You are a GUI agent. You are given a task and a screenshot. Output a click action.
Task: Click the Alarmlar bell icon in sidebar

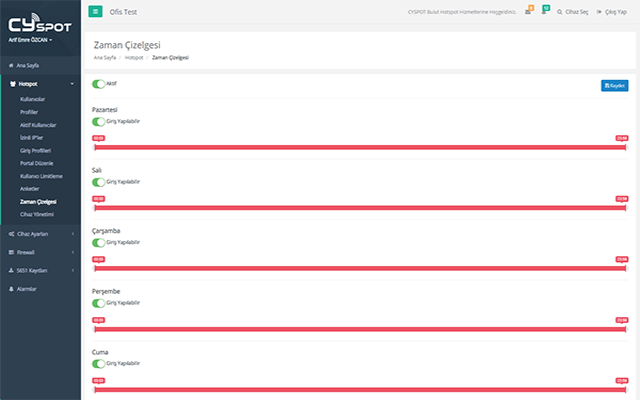coord(11,288)
